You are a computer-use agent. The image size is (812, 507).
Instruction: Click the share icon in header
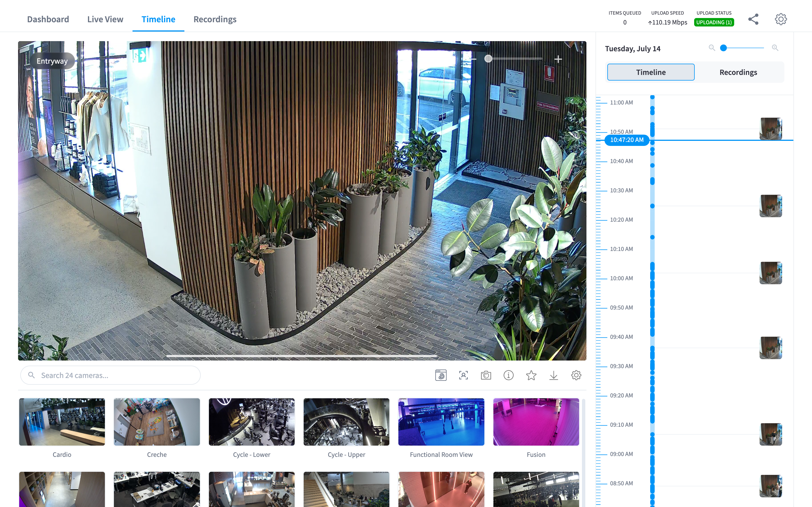[x=753, y=19]
